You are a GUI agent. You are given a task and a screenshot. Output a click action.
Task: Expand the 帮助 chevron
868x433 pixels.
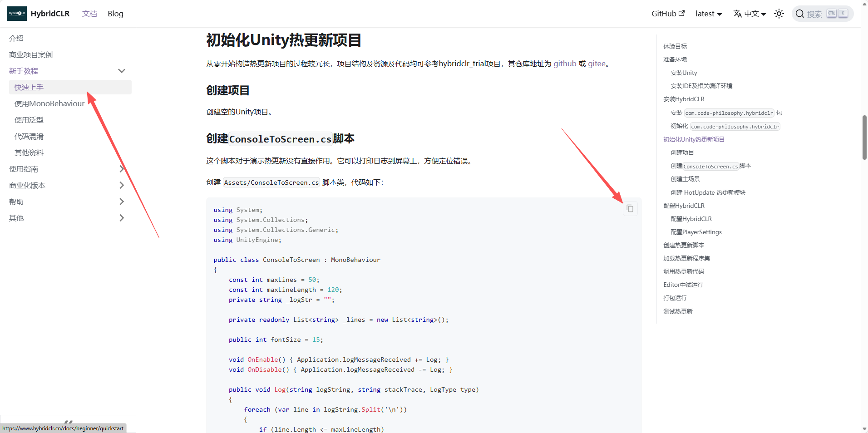pos(122,202)
